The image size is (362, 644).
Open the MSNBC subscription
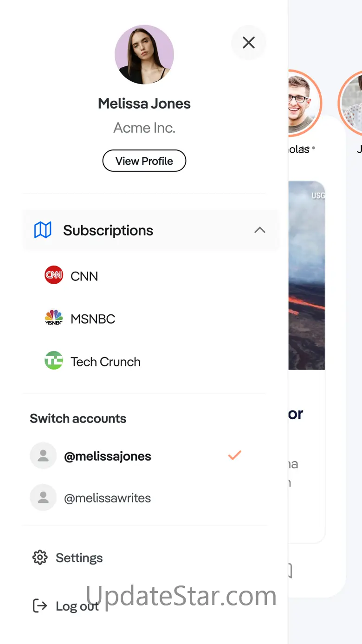coord(93,319)
